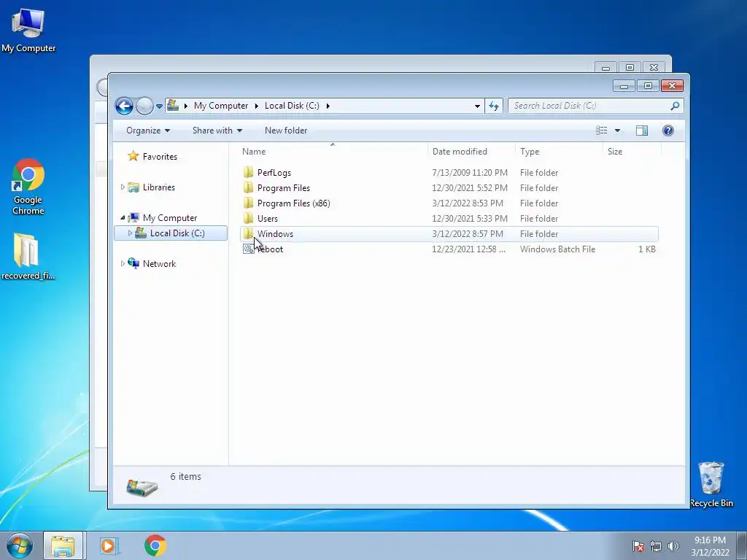Select the Recycle Bin desktop icon
Viewport: 747px width, 560px height.
pos(711,484)
